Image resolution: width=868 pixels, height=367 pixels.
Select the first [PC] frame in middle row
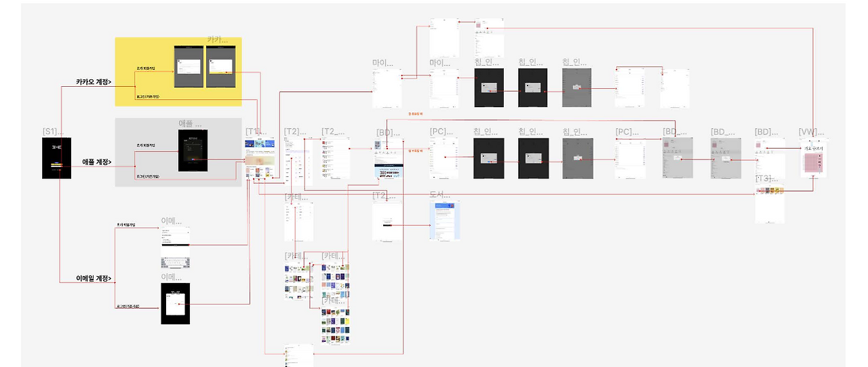[444, 158]
